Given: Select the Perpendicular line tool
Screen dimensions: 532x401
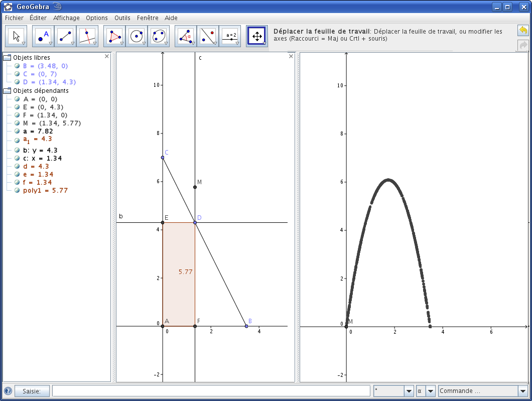Looking at the screenshot, I should (87, 36).
